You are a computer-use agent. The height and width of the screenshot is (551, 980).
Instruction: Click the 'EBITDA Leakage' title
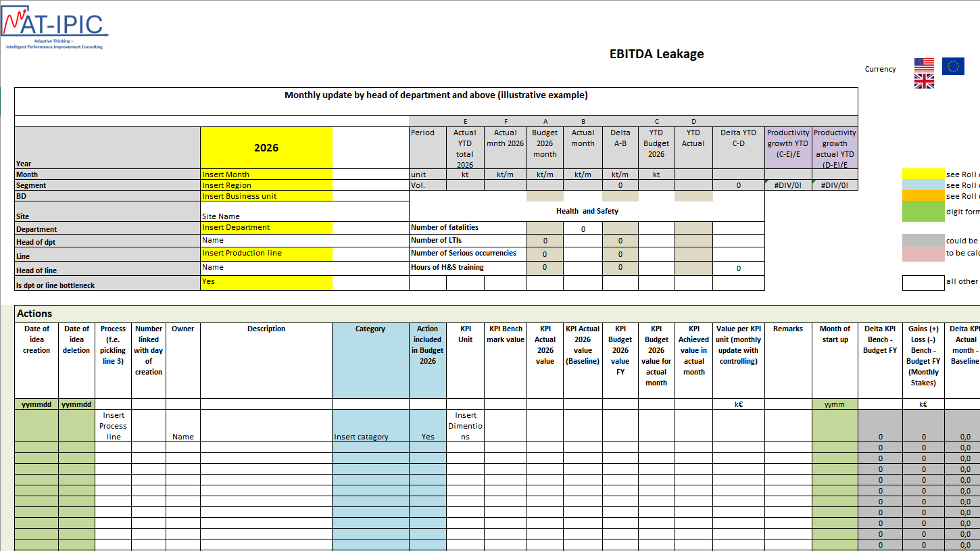click(656, 54)
